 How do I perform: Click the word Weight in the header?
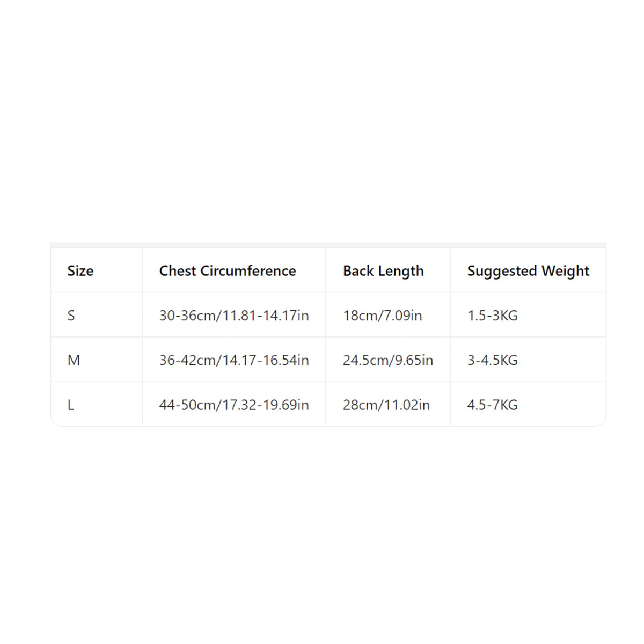click(565, 271)
